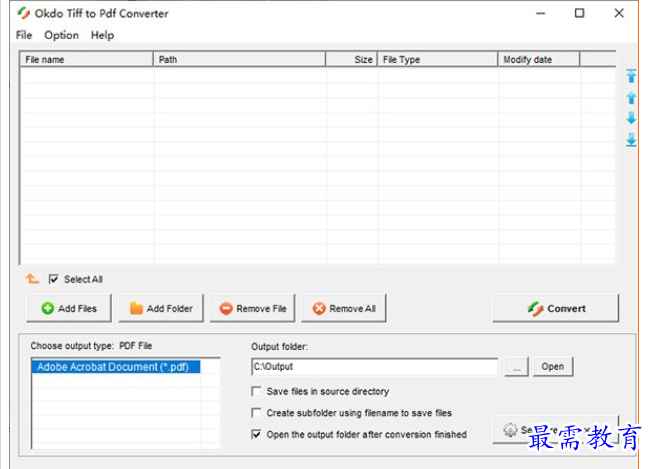Click the Add Files button
This screenshot has height=469, width=650.
[x=69, y=308]
